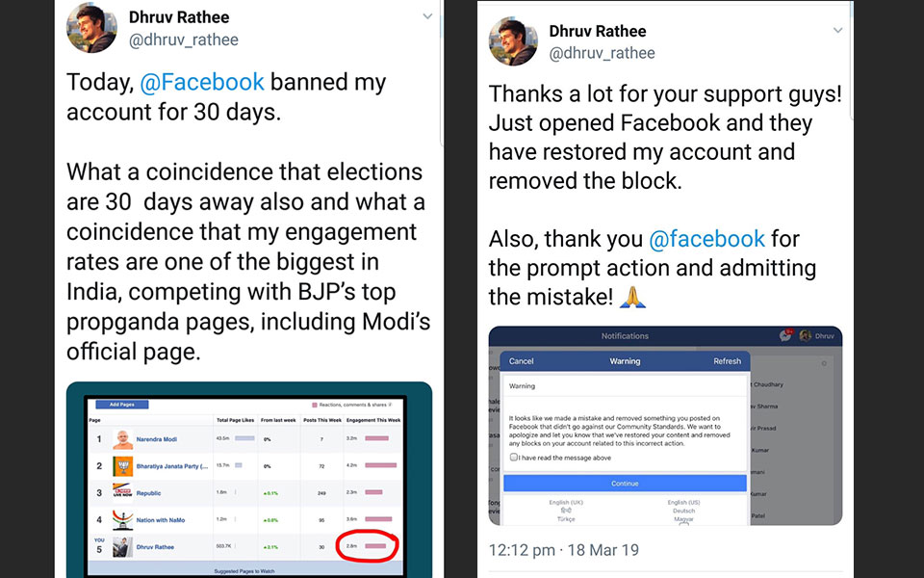Viewport: 924px width, 578px height.
Task: Open the tweet timestamp 12:12 pm
Action: pyautogui.click(x=521, y=551)
